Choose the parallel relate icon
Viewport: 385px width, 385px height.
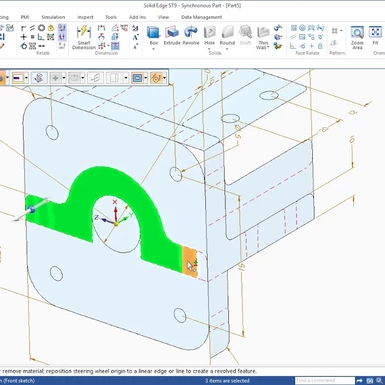coord(32,28)
